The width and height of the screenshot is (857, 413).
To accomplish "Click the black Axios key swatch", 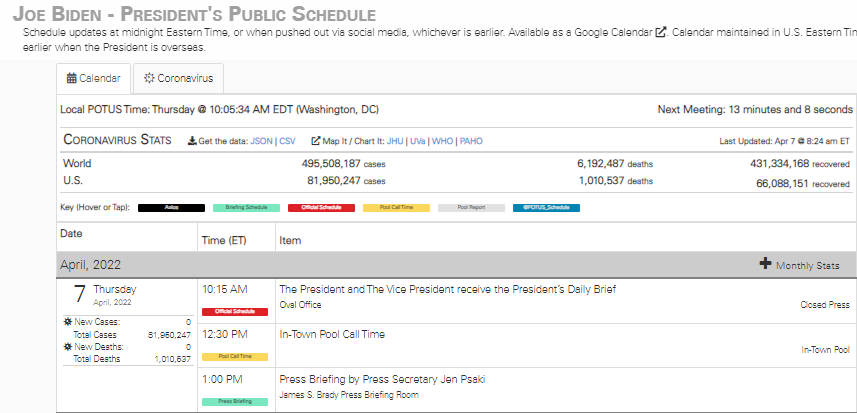I will (x=172, y=208).
